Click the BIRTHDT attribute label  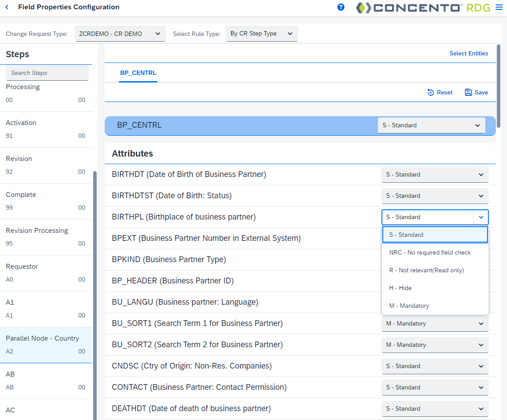click(189, 174)
